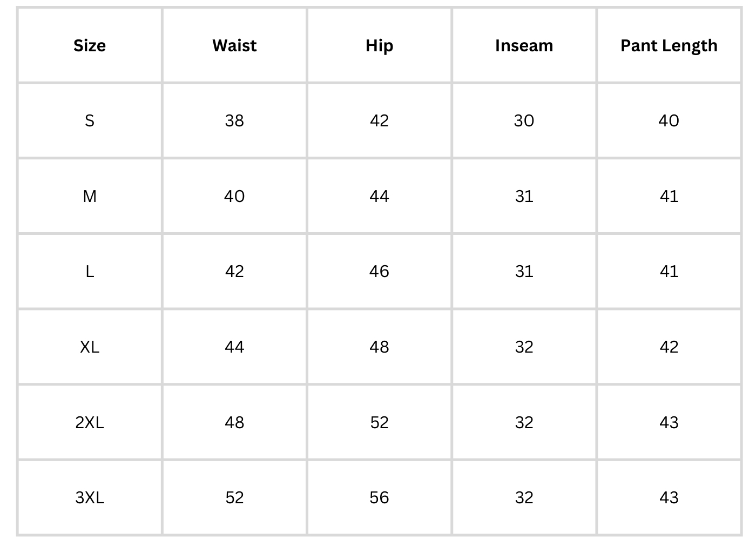The height and width of the screenshot is (540, 756).
Task: Click the Pant Length column header
Action: [669, 45]
